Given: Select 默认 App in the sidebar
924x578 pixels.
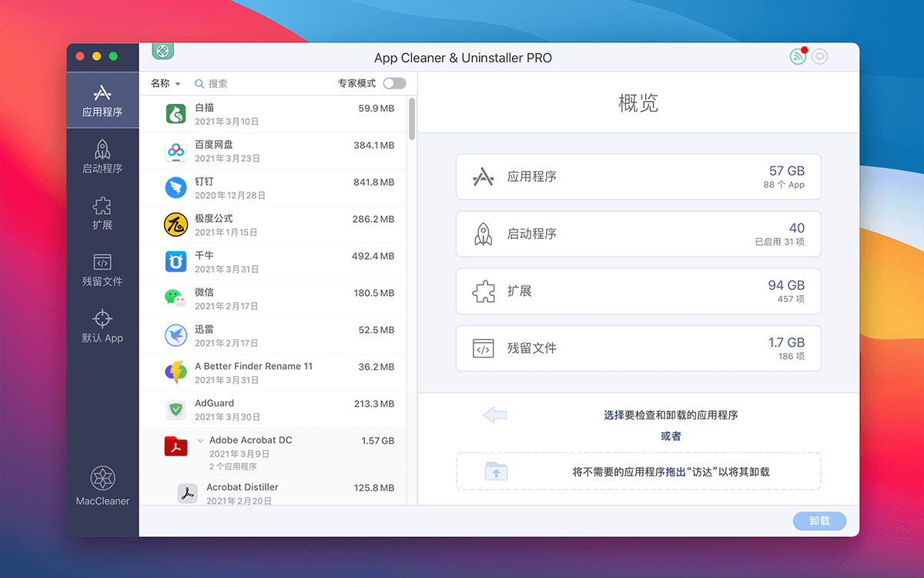Looking at the screenshot, I should click(102, 326).
